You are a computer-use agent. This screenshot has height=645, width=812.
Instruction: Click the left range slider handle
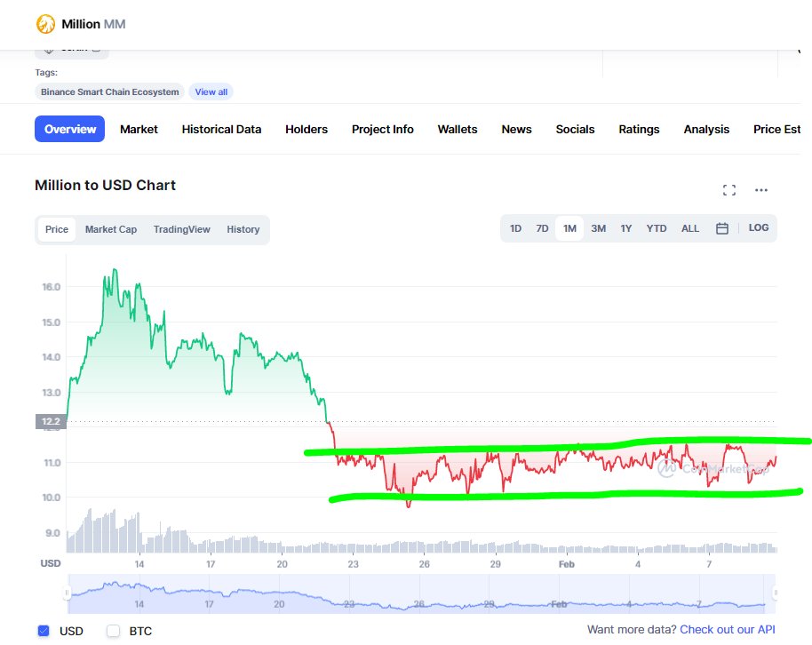pos(67,593)
